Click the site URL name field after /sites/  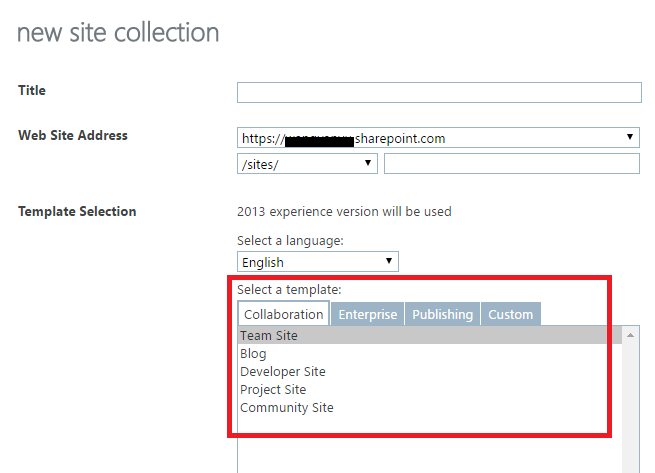click(x=512, y=163)
